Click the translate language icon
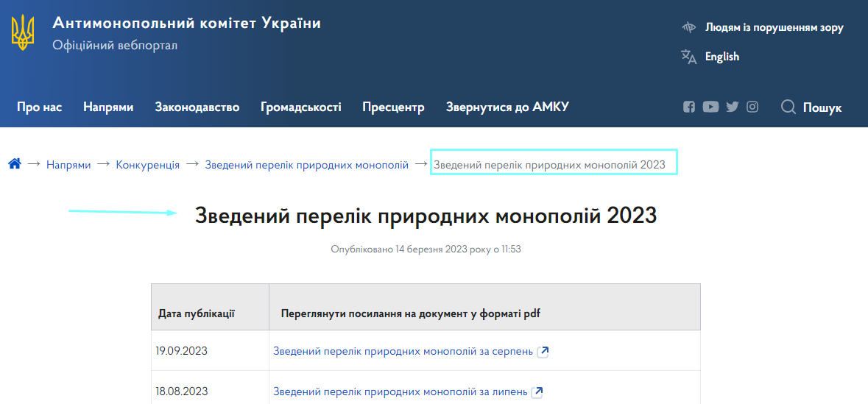This screenshot has height=404, width=868. pyautogui.click(x=688, y=57)
